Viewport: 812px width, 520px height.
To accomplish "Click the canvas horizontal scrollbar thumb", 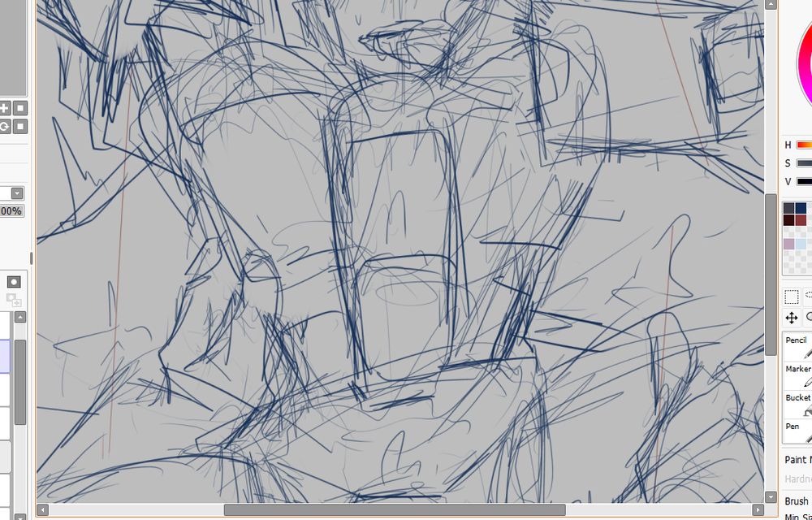I will click(395, 510).
